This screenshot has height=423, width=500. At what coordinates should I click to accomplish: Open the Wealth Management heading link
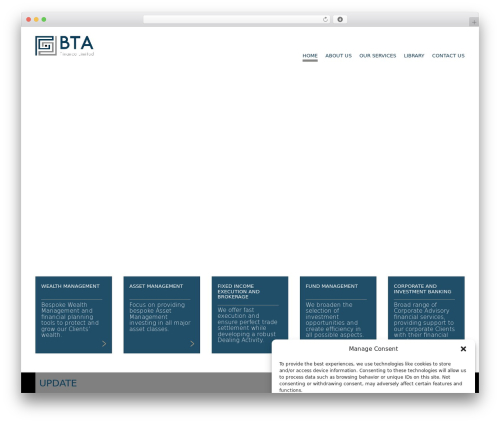pos(70,286)
